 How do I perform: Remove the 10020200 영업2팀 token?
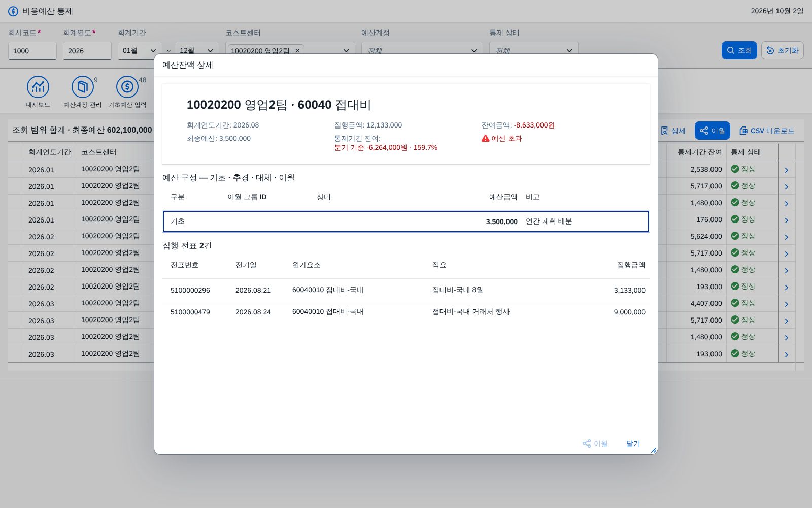tap(297, 51)
